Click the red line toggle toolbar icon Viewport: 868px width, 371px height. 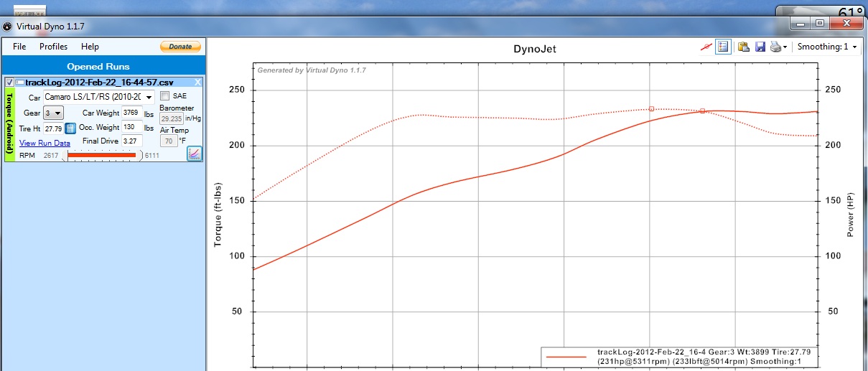707,47
